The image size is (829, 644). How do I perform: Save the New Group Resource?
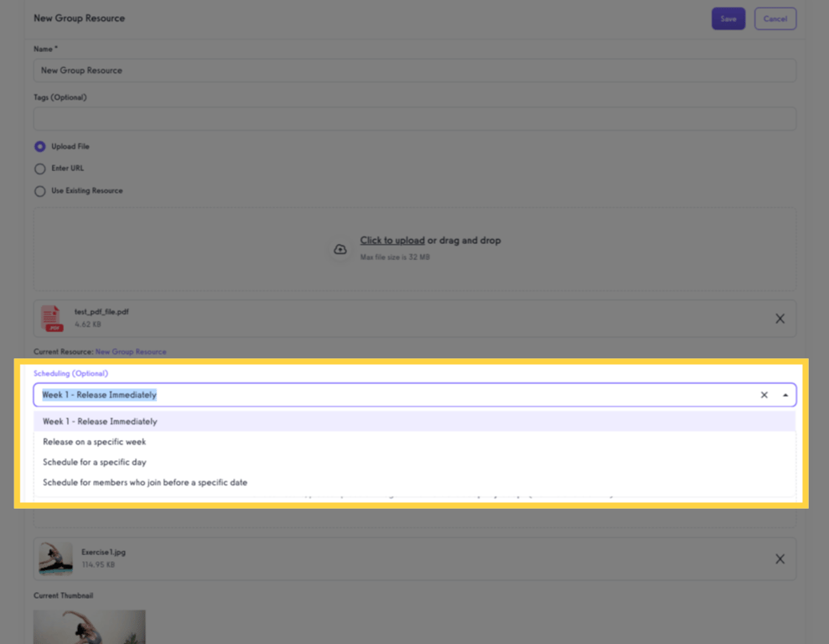coord(728,18)
